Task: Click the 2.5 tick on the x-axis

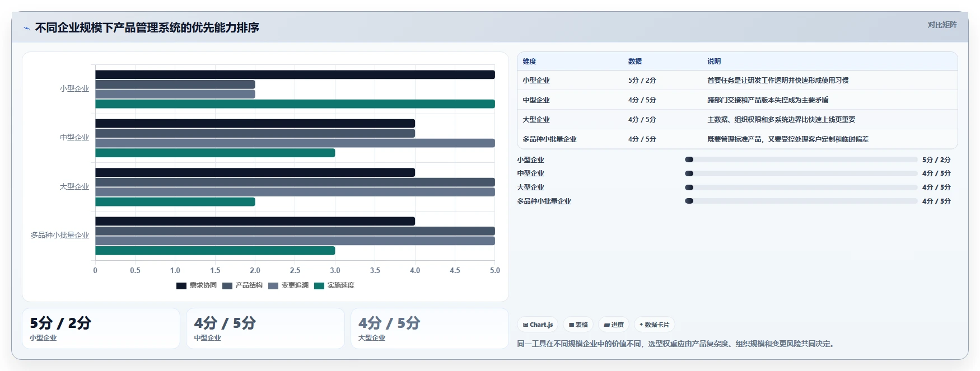Action: point(295,270)
